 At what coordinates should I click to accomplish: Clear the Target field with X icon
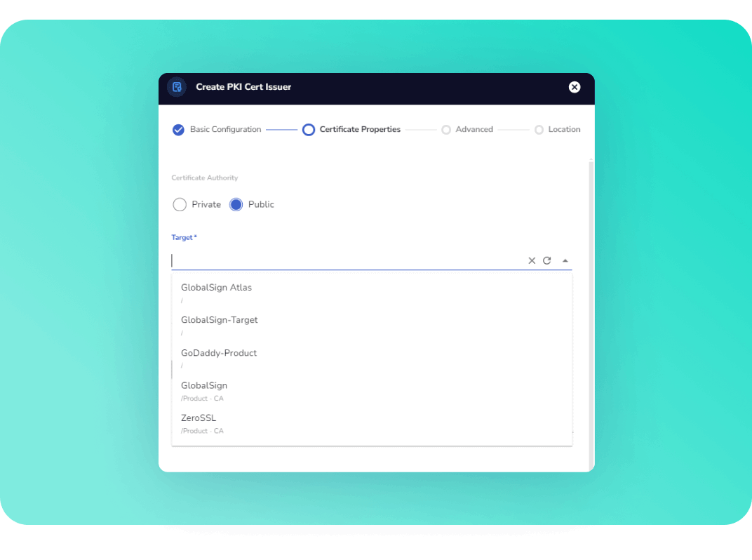pyautogui.click(x=532, y=261)
